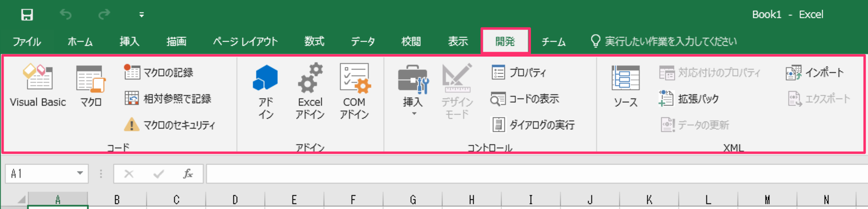Open the Visual Basic editor
Viewport: 868px width, 209px height.
tap(37, 85)
